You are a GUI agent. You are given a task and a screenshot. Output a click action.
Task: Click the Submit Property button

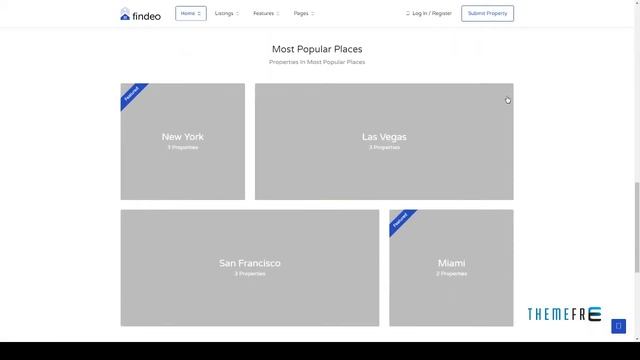coord(487,13)
